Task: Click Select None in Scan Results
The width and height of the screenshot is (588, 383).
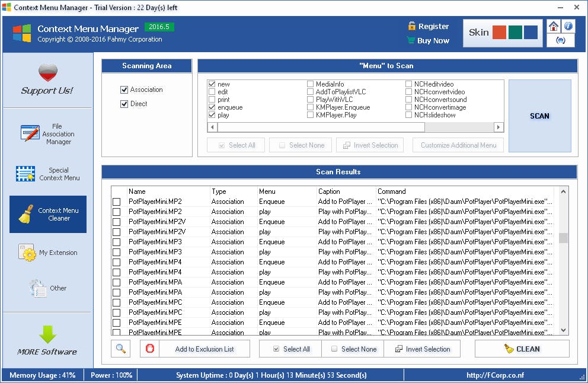Action: [x=353, y=349]
